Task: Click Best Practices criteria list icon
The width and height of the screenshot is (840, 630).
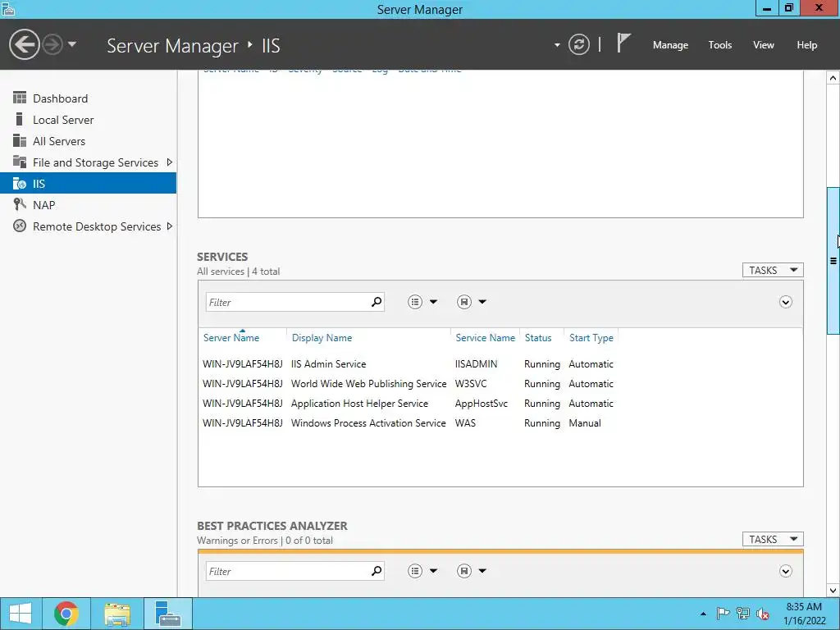Action: 414,571
